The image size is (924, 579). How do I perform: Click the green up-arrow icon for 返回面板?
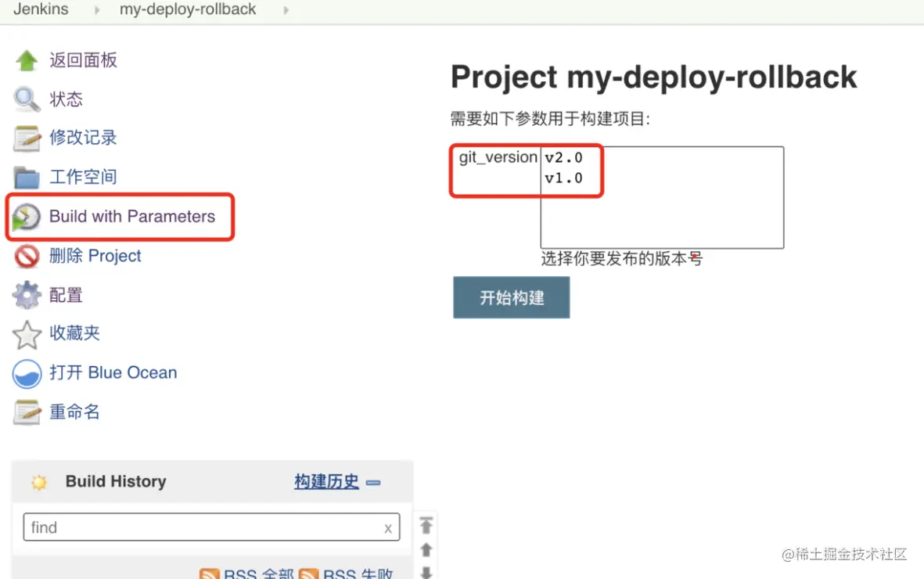[x=27, y=60]
